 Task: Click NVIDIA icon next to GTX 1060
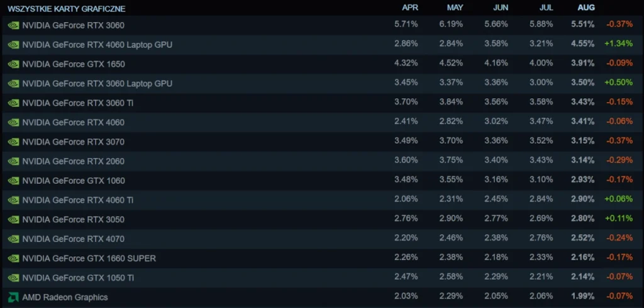click(13, 181)
